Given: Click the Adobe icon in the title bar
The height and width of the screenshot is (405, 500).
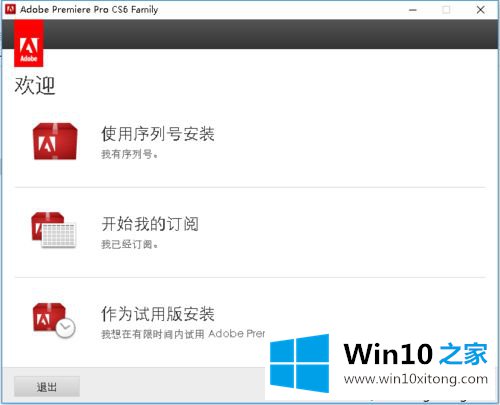Looking at the screenshot, I should click(10, 9).
